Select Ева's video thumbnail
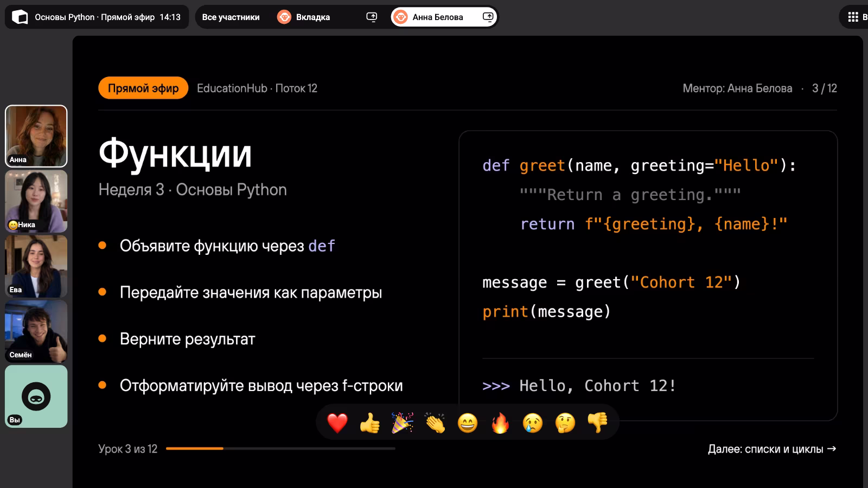Viewport: 868px width, 488px height. (x=36, y=266)
